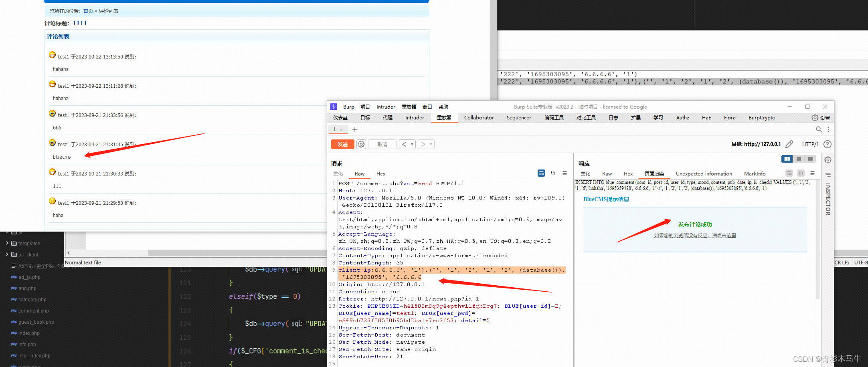Image resolution: width=868 pixels, height=367 pixels.
Task: Toggle word wrap in the response panel
Action: 789,173
